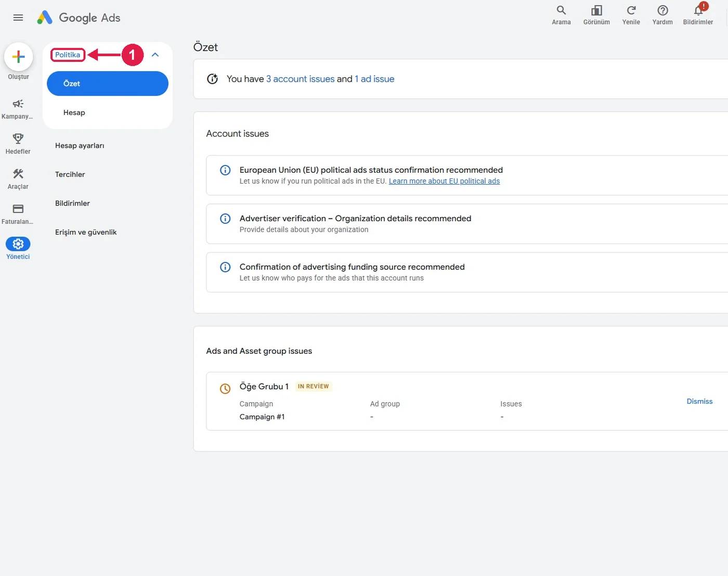Click the Politika section header
The width and height of the screenshot is (728, 576).
click(x=68, y=55)
